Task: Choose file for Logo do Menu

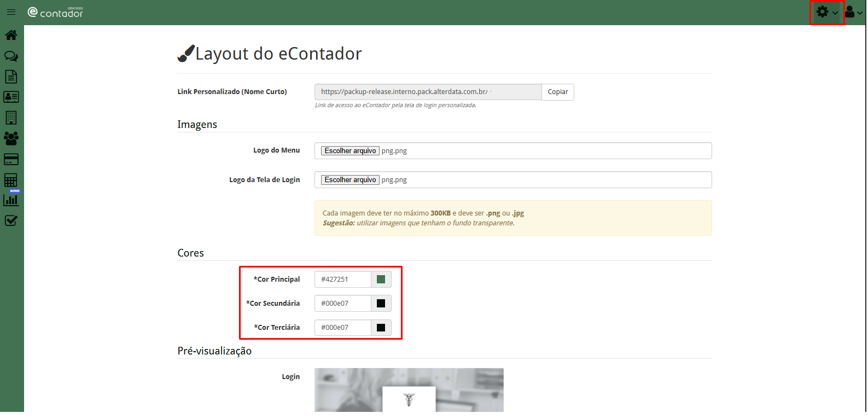Action: pos(350,151)
